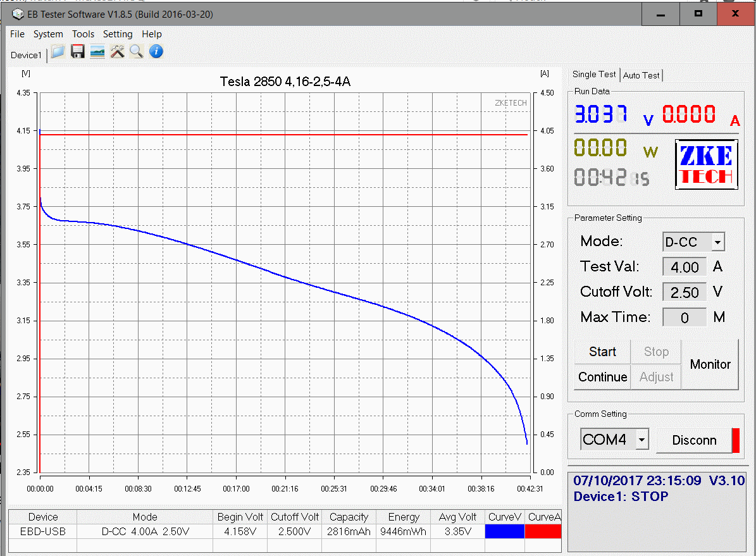This screenshot has width=756, height=556.
Task: Click the Cutoff Volt input field
Action: point(684,292)
